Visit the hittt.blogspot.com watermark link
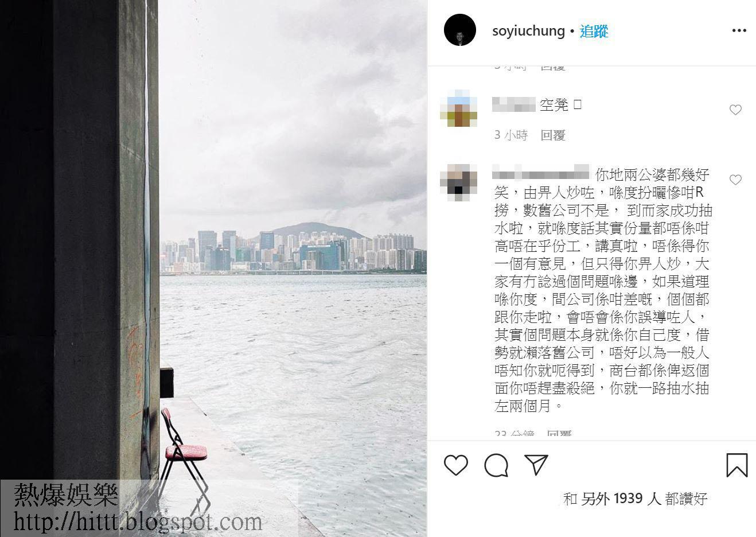Viewport: 756px width, 537px height. coord(138,522)
